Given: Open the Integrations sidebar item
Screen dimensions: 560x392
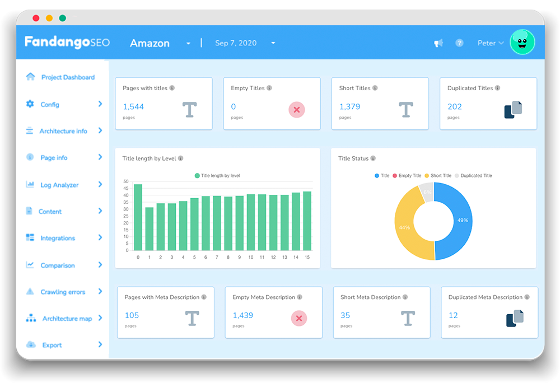Looking at the screenshot, I should 58,238.
